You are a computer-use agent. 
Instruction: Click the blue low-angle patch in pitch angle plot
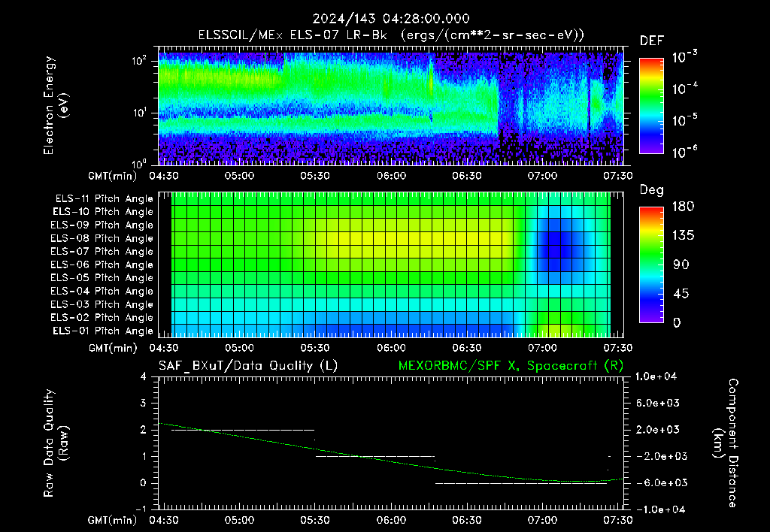coord(556,243)
